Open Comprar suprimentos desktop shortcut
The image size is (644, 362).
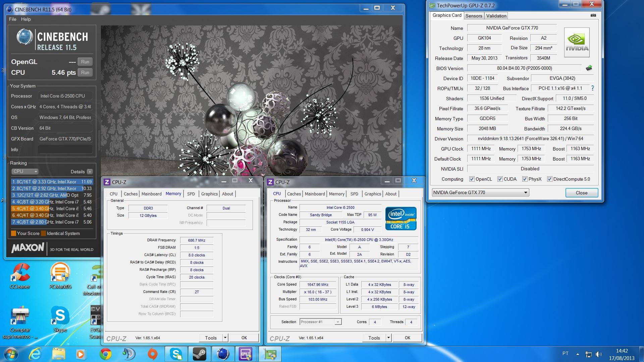pos(20,322)
